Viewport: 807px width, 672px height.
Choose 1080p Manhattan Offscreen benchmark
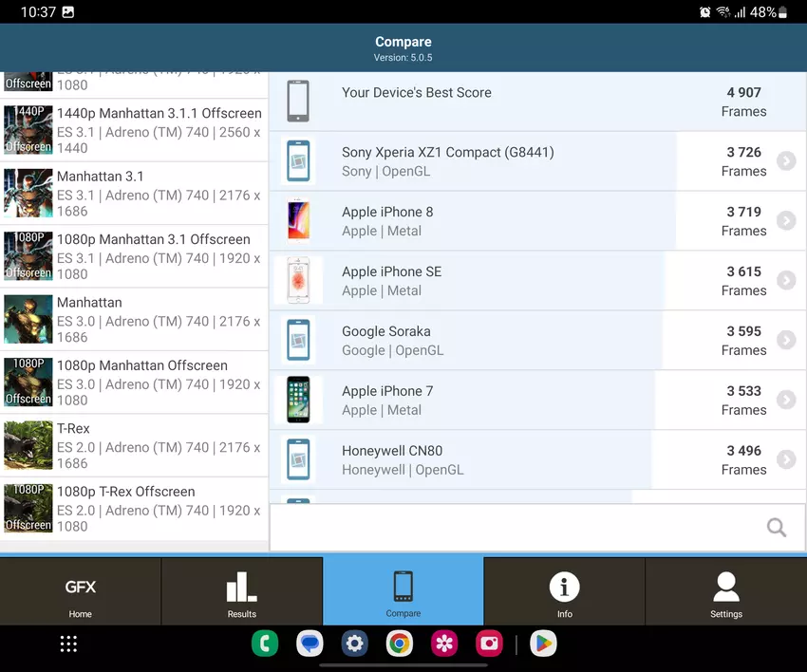click(135, 383)
